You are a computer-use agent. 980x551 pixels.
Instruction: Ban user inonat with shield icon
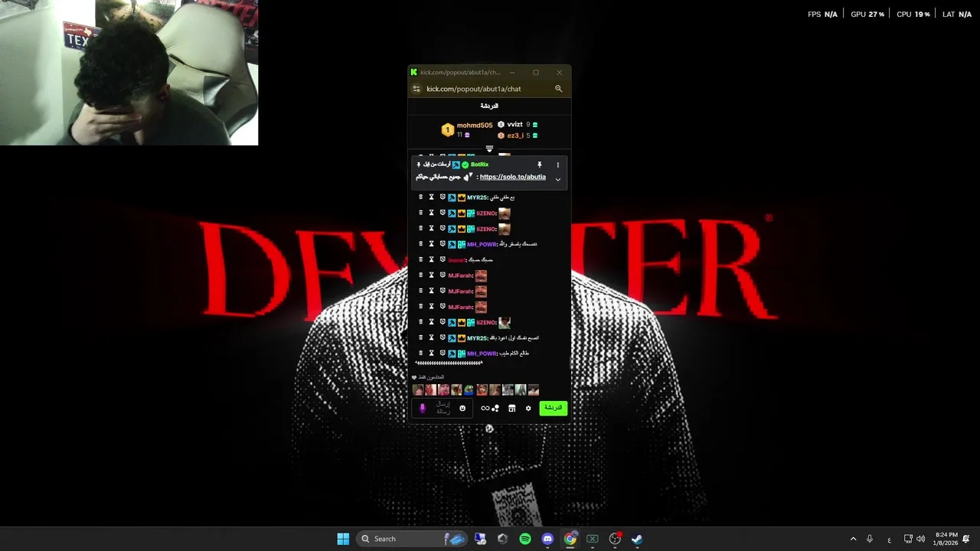pyautogui.click(x=443, y=259)
